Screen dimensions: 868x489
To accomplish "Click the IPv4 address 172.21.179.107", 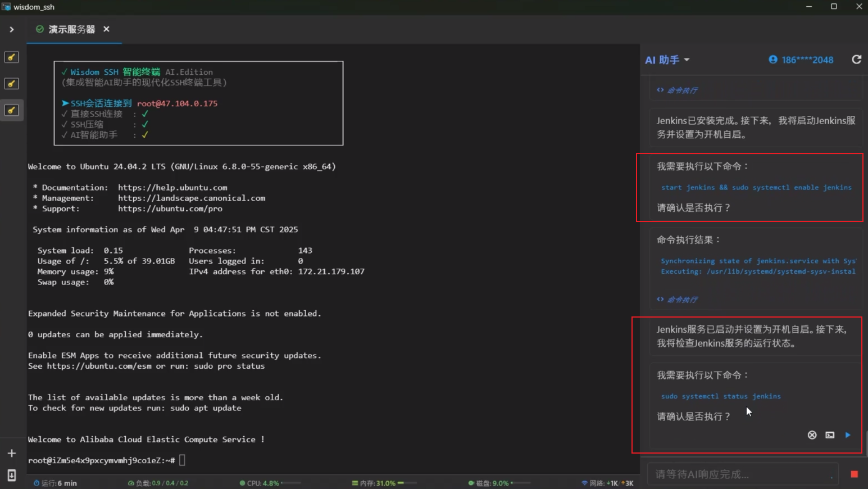I will (x=331, y=271).
